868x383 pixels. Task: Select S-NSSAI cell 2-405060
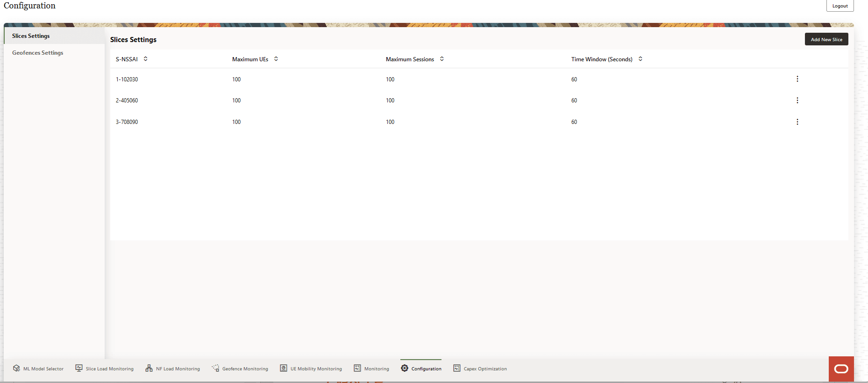[x=127, y=101]
